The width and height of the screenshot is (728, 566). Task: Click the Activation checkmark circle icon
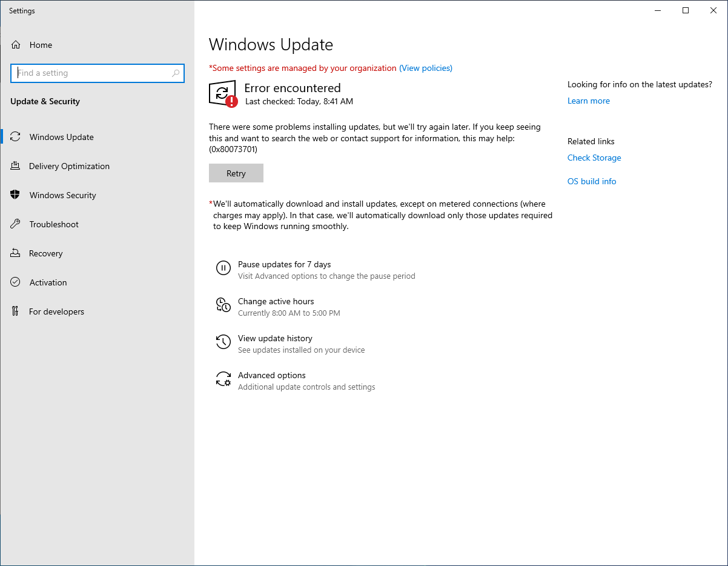pos(16,282)
